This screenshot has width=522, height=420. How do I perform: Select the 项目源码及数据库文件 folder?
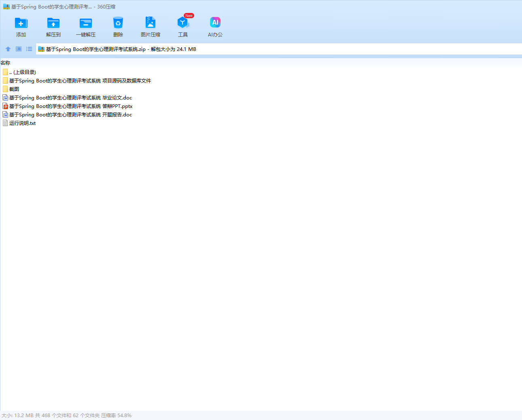point(77,81)
